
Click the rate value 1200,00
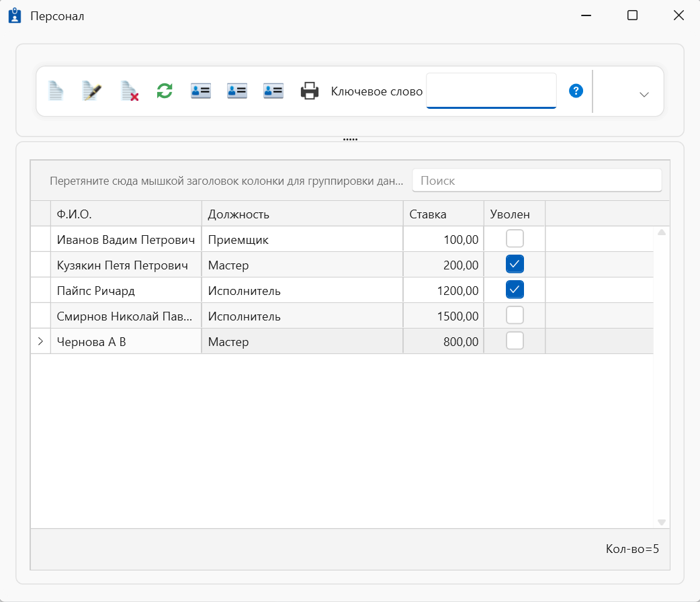pyautogui.click(x=457, y=291)
